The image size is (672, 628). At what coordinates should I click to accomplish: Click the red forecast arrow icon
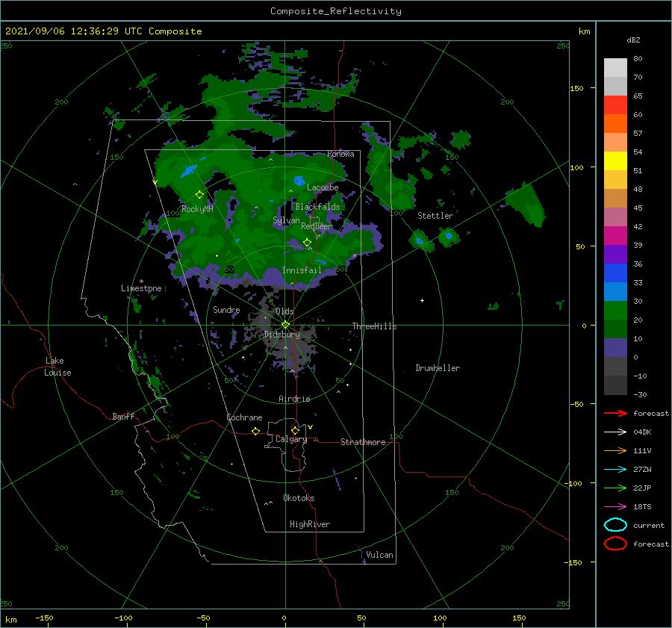coord(615,413)
